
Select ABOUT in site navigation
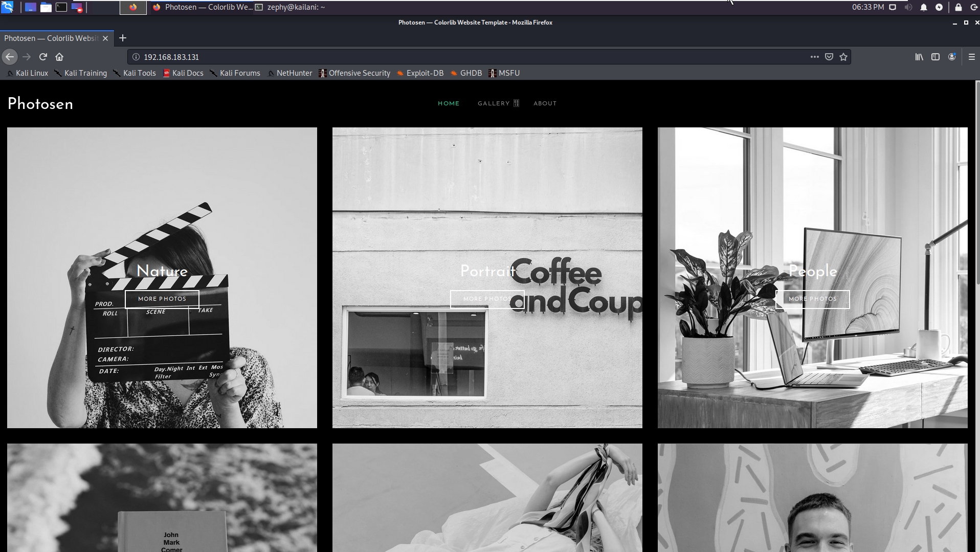545,103
